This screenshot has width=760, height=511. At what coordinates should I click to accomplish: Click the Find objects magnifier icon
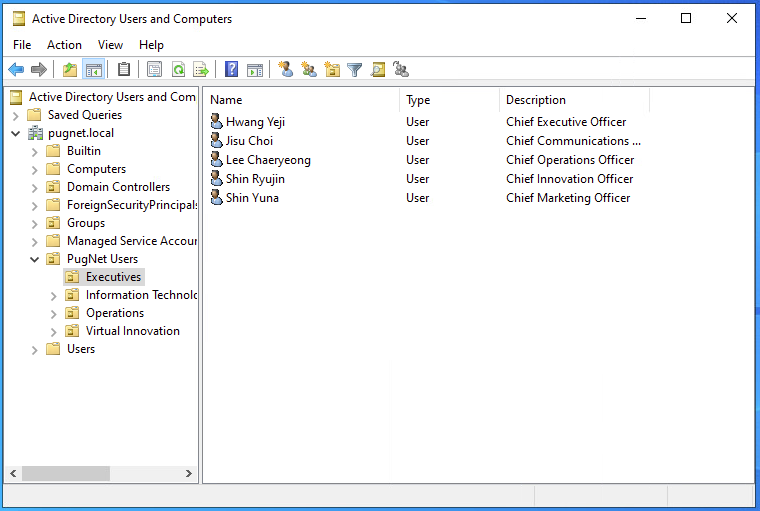pyautogui.click(x=378, y=70)
